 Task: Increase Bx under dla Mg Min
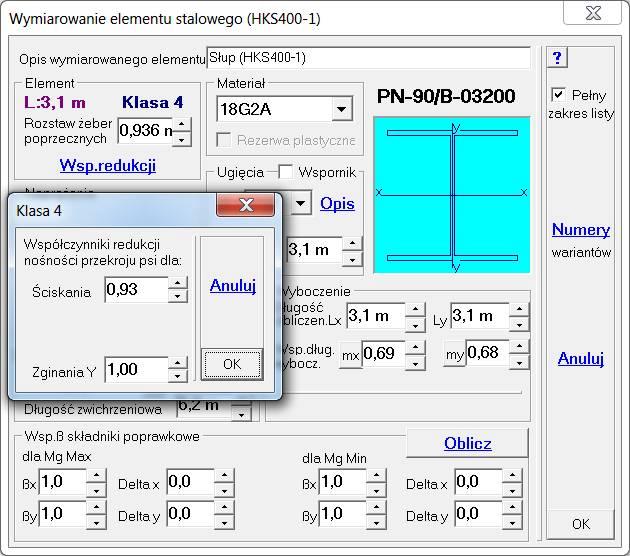[376, 475]
